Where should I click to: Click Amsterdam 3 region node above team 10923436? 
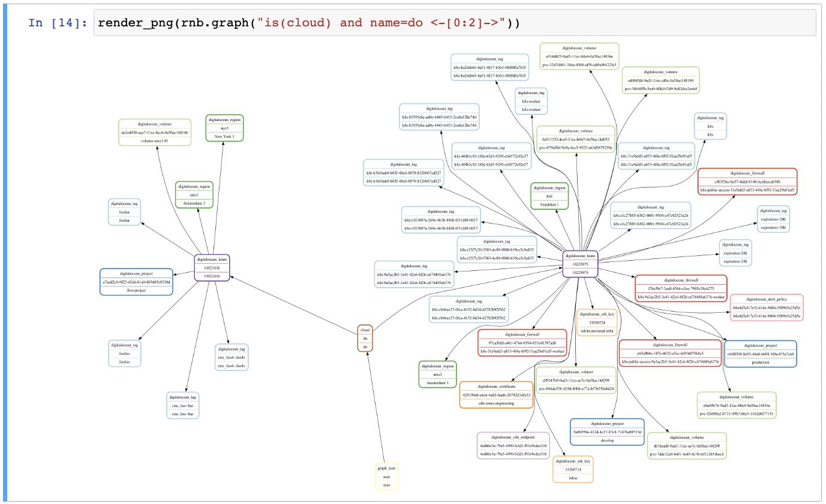coord(194,195)
